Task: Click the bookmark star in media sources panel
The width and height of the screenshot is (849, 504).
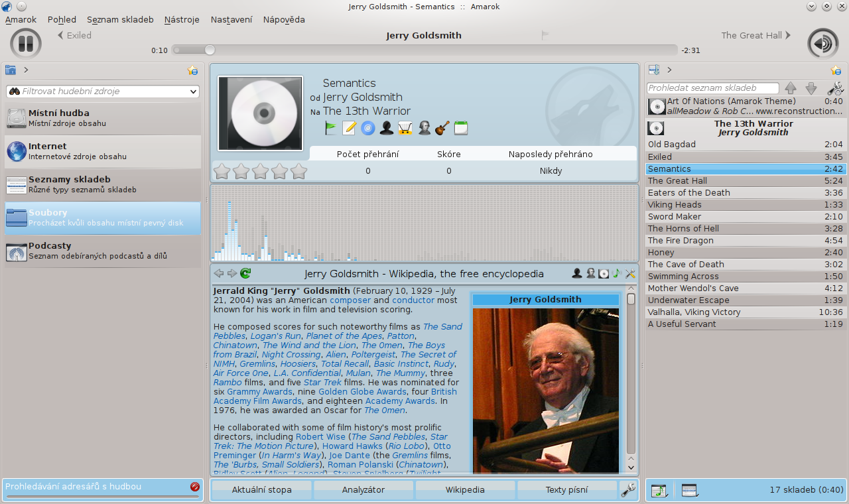Action: tap(192, 70)
